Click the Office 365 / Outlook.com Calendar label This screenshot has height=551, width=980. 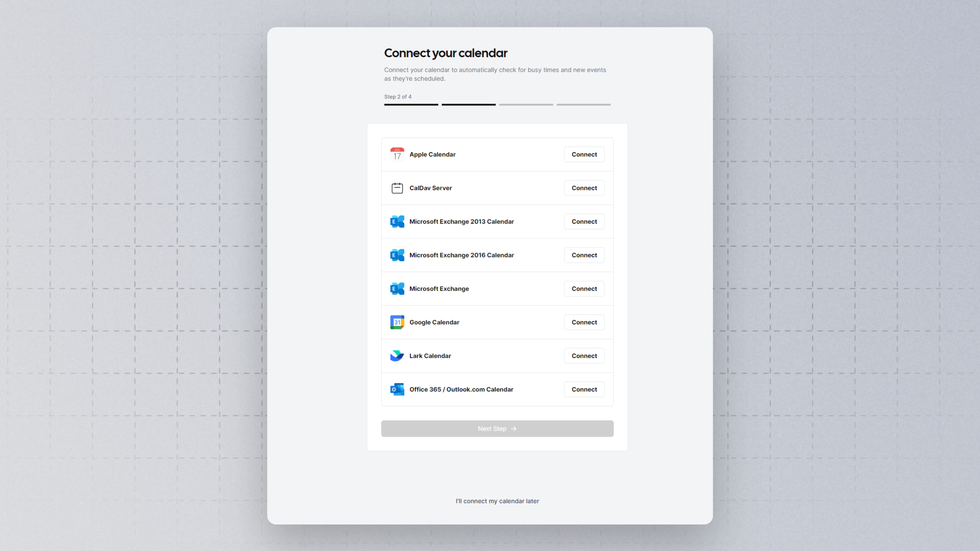point(461,389)
